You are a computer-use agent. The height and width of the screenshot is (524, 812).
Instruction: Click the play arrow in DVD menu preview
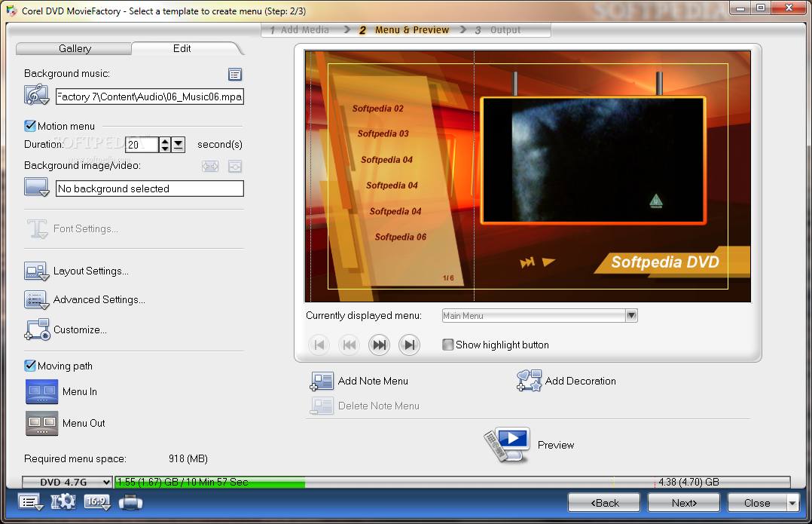(548, 262)
